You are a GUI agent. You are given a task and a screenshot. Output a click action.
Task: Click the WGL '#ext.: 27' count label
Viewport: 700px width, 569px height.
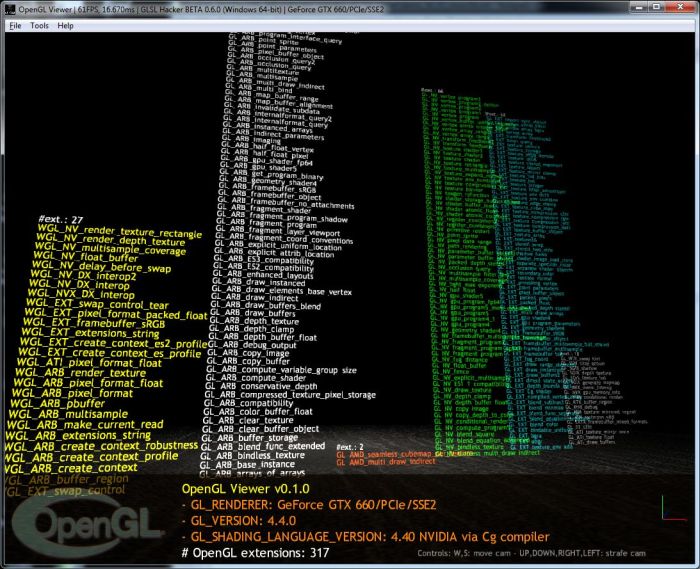61,220
